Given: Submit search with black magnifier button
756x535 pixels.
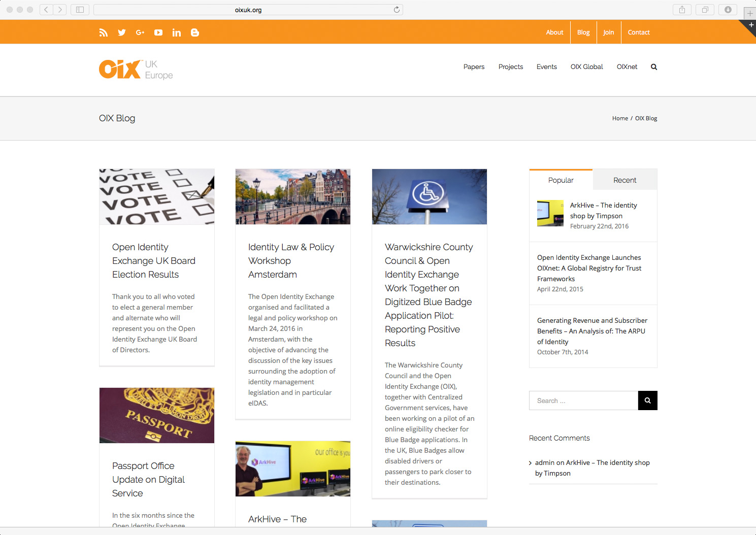Looking at the screenshot, I should click(x=647, y=400).
